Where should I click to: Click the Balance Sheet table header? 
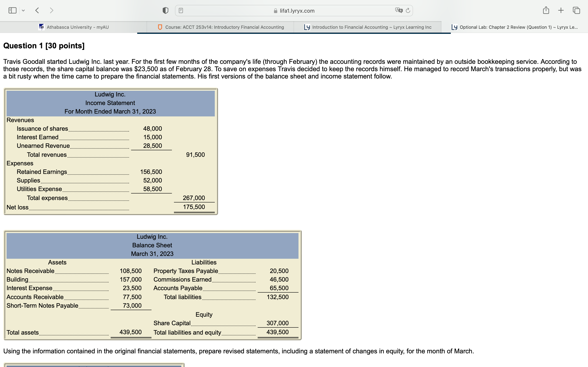152,245
